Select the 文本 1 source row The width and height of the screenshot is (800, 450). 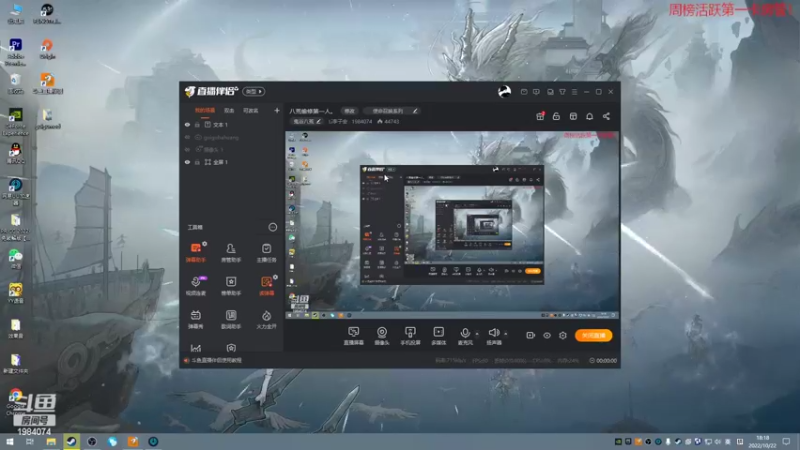232,124
